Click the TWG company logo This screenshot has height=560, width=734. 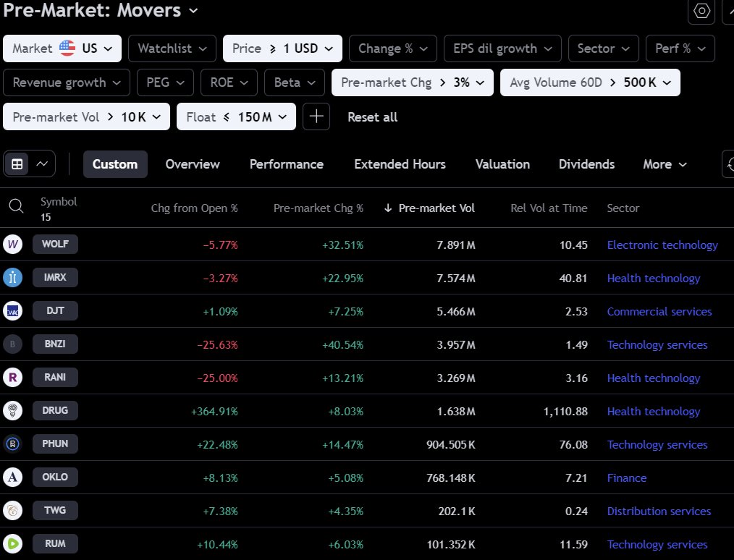(12, 510)
